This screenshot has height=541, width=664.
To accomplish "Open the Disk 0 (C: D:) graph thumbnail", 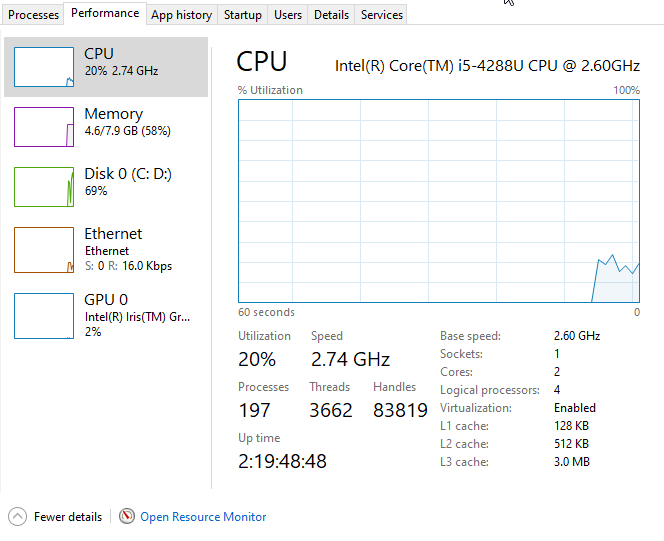I will coord(44,187).
